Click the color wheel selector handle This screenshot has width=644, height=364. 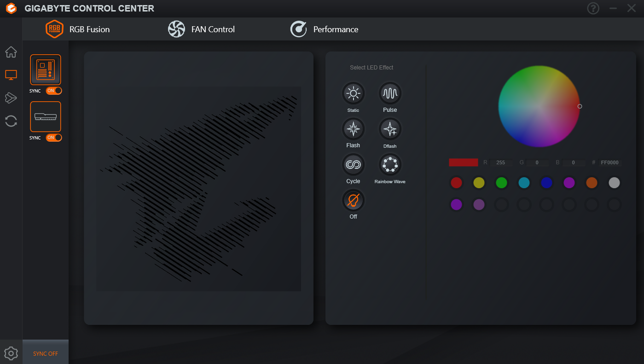[580, 106]
